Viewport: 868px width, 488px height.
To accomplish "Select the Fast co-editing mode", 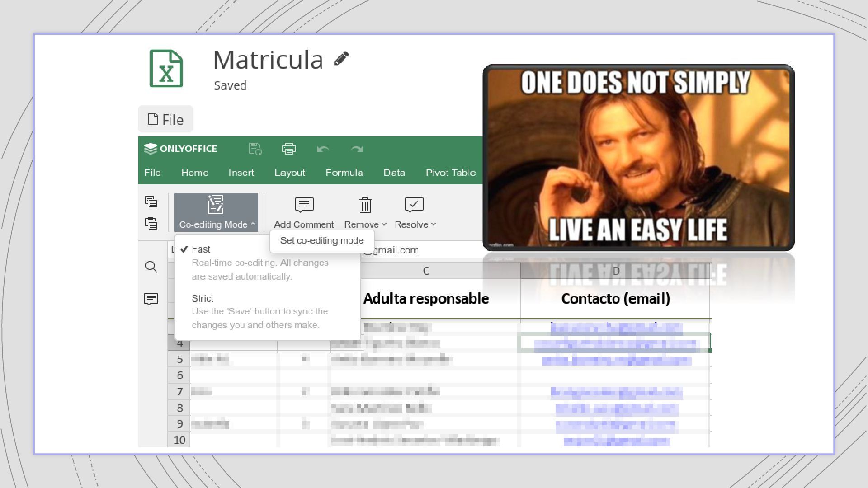I will tap(267, 263).
